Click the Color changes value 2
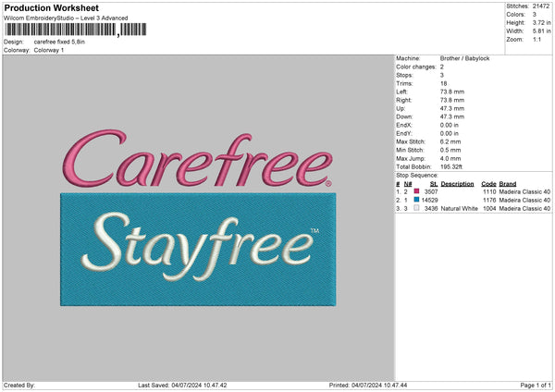555x392 pixels. pyautogui.click(x=442, y=67)
